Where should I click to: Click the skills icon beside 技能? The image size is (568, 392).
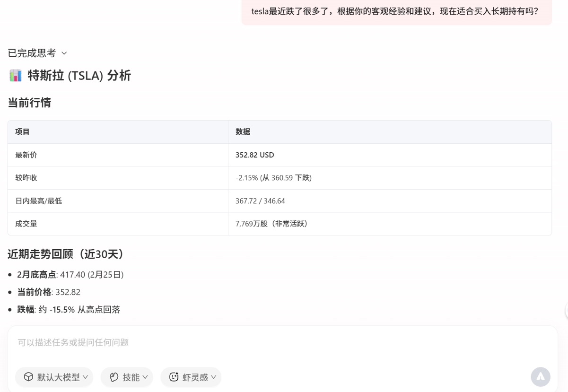pyautogui.click(x=114, y=377)
